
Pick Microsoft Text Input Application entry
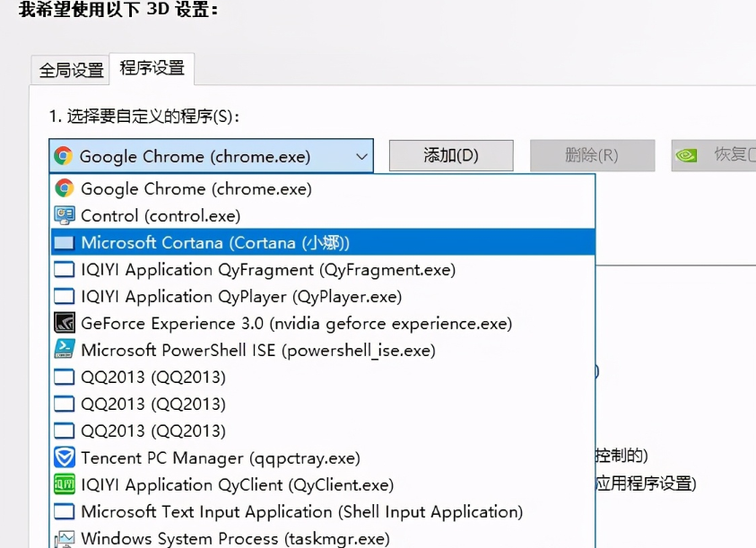[301, 511]
